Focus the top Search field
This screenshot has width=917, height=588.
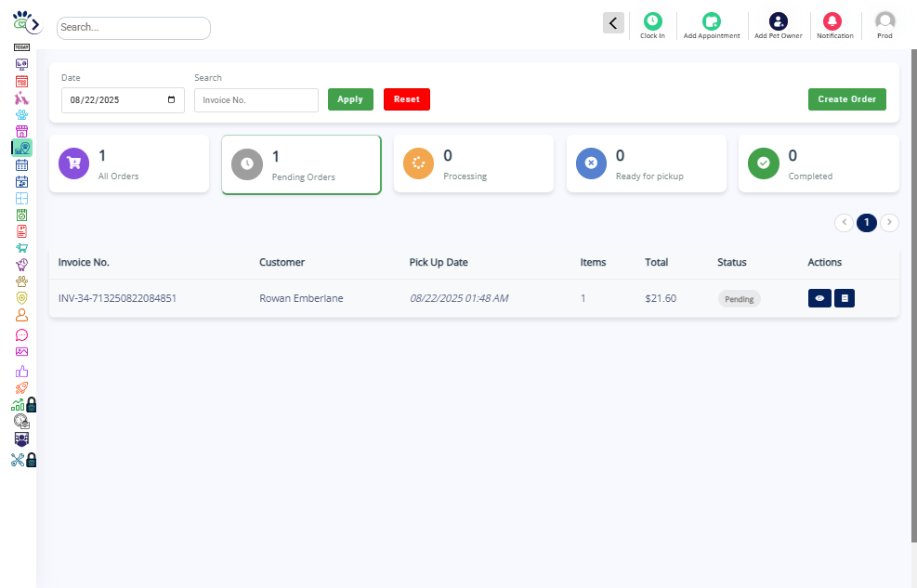point(134,28)
